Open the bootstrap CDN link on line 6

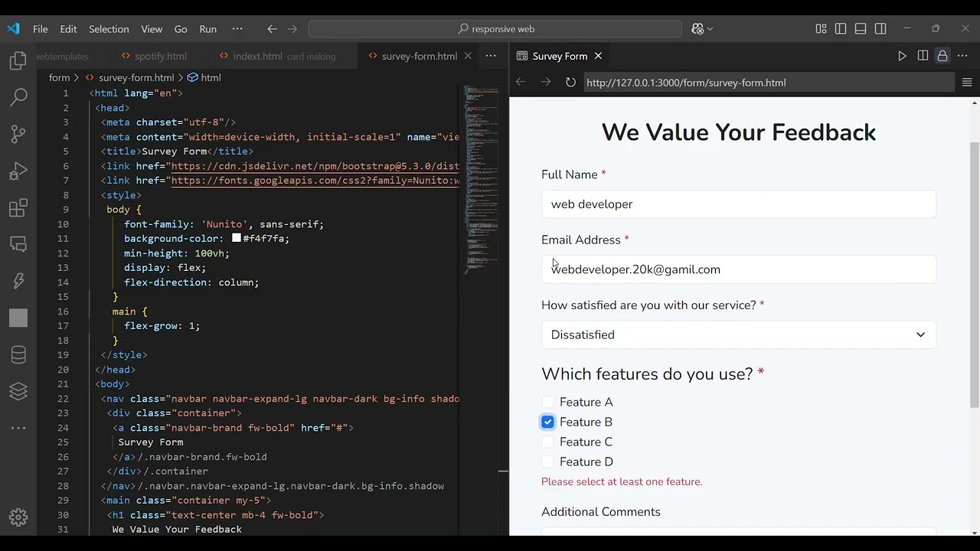click(315, 166)
